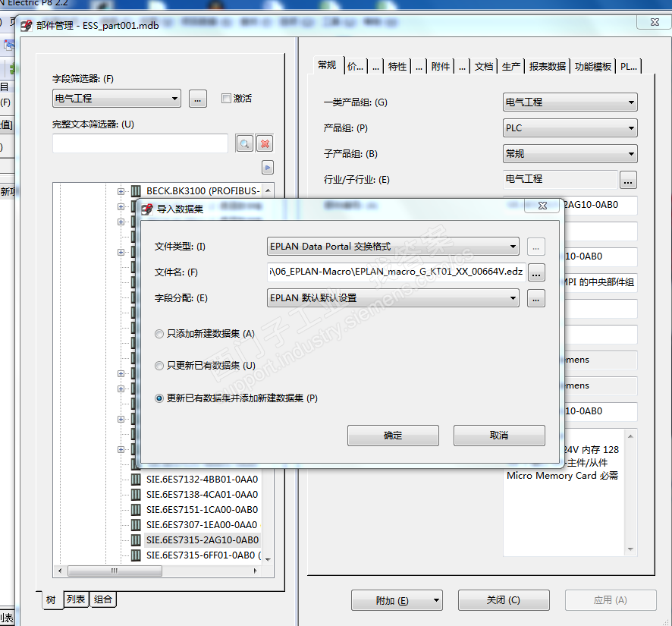672x626 pixels.
Task: Click the 取消 button
Action: (499, 436)
